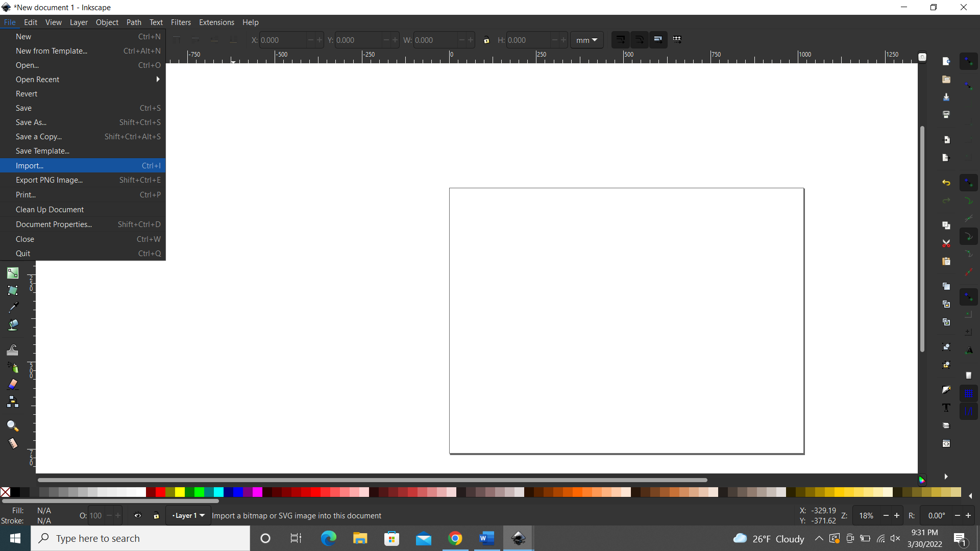Toggle layer lock in status bar
This screenshot has height=551, width=980.
tap(156, 515)
